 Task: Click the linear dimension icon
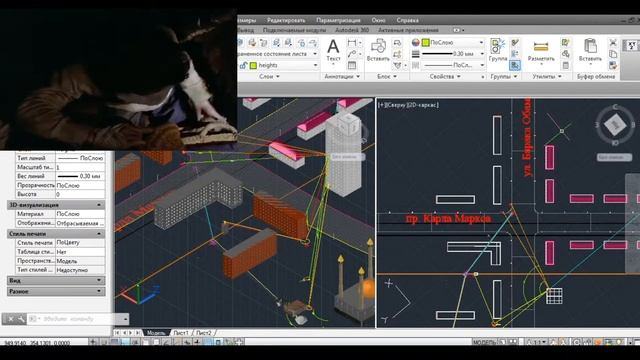[352, 42]
